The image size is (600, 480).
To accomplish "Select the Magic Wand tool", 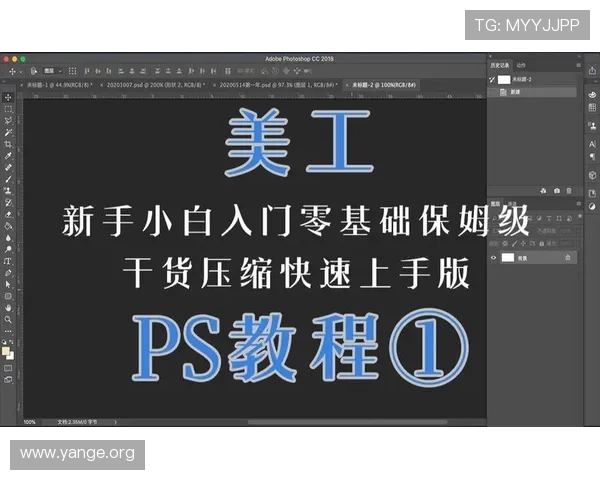I will (x=8, y=132).
